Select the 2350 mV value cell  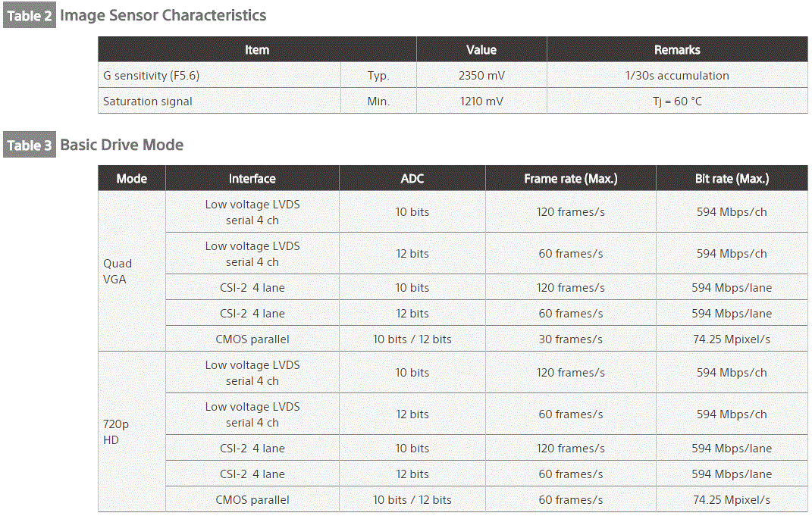pyautogui.click(x=481, y=76)
